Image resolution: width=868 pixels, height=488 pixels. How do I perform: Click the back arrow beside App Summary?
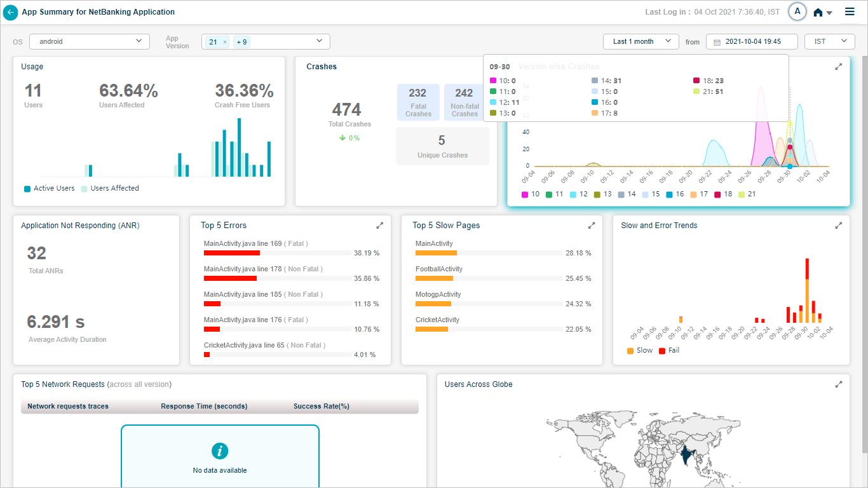point(10,12)
